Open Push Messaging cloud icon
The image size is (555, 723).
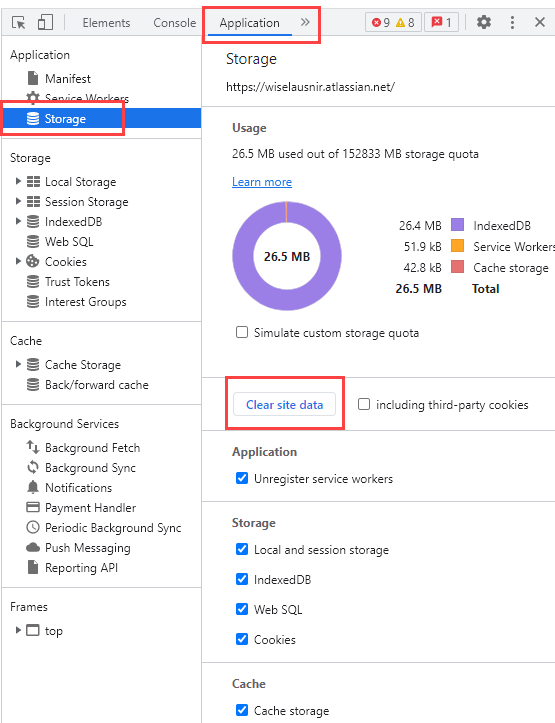click(33, 547)
